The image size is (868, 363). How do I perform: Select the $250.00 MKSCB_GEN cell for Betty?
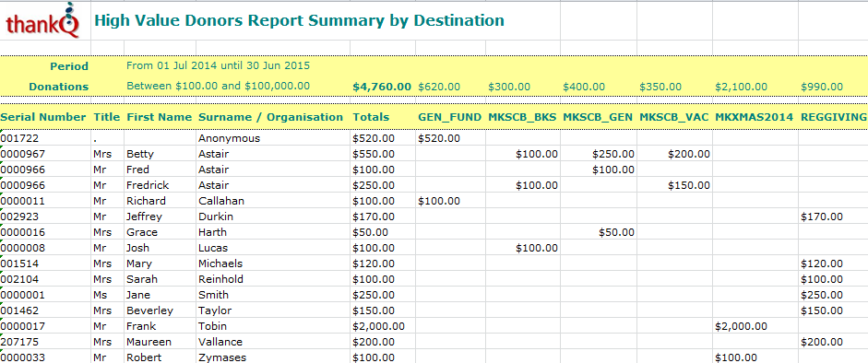(613, 154)
